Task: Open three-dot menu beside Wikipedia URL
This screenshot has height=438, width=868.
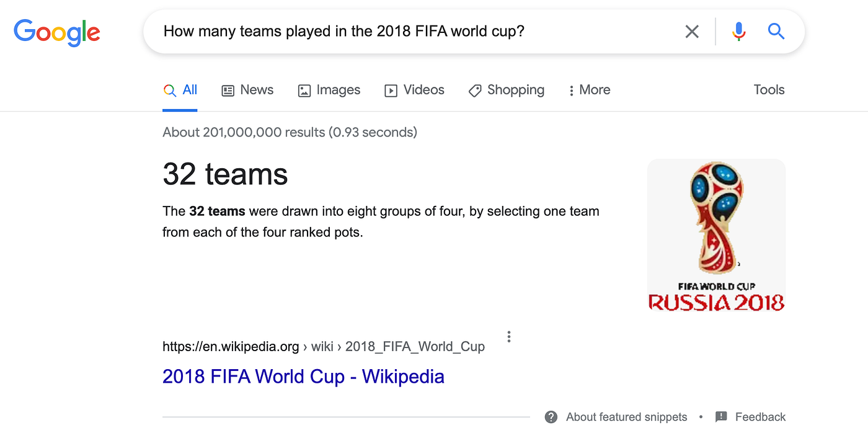Action: tap(509, 337)
